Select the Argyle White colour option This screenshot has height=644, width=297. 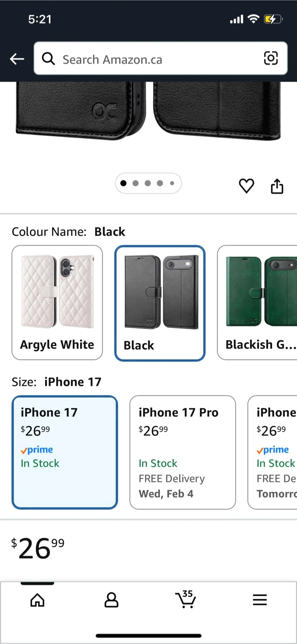pyautogui.click(x=57, y=302)
